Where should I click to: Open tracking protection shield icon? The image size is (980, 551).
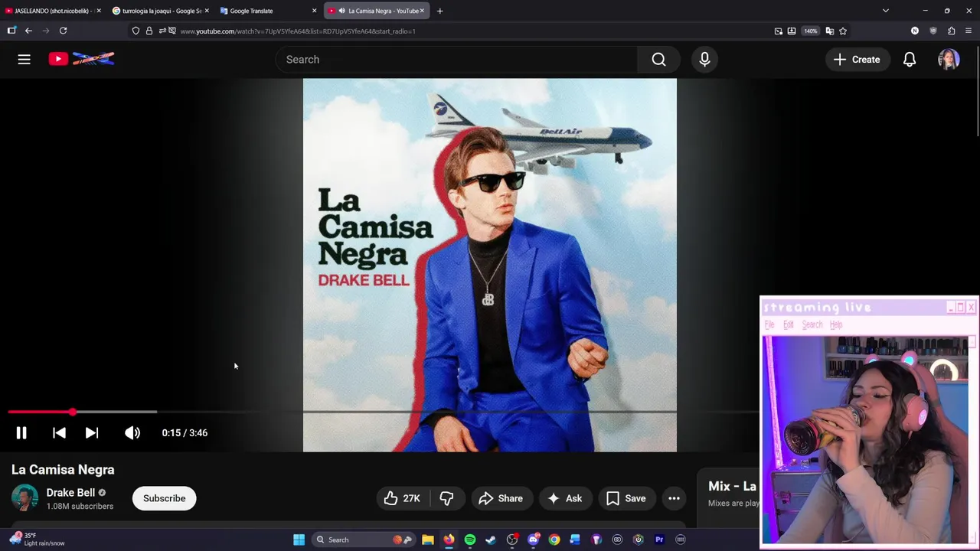coord(136,31)
